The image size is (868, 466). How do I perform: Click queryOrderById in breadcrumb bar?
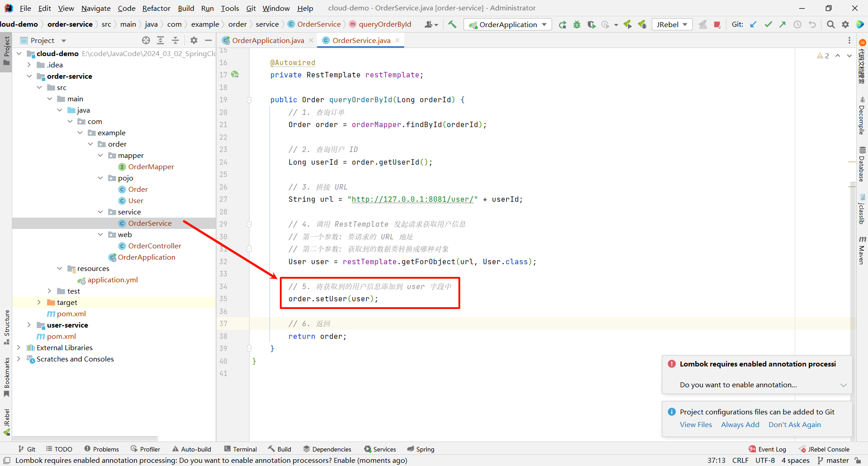(385, 24)
